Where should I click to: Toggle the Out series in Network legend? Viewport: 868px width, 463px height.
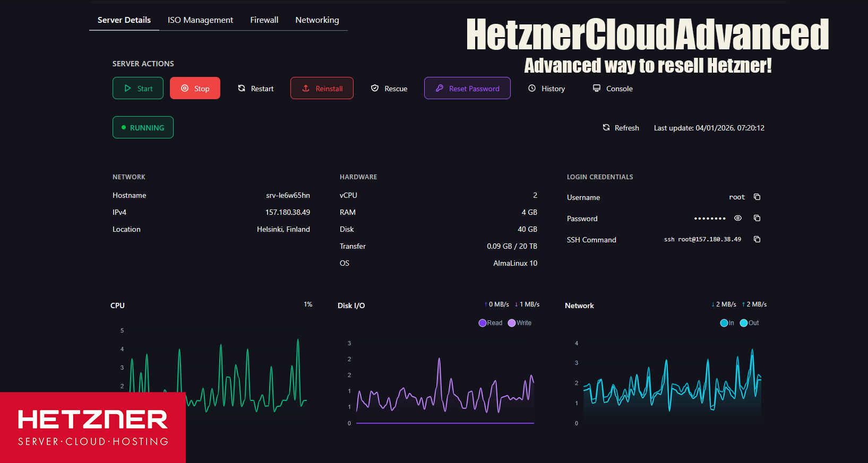[750, 323]
